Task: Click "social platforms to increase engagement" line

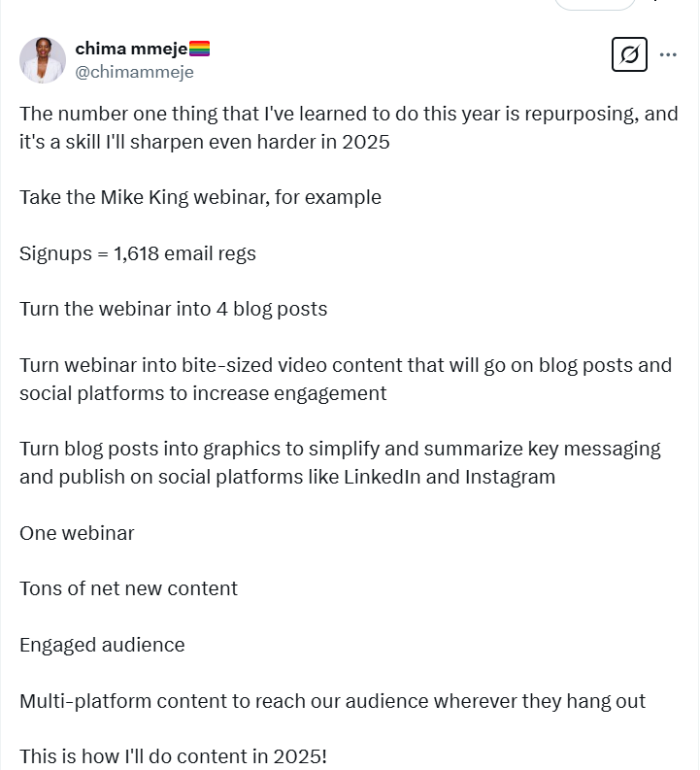Action: 203,392
